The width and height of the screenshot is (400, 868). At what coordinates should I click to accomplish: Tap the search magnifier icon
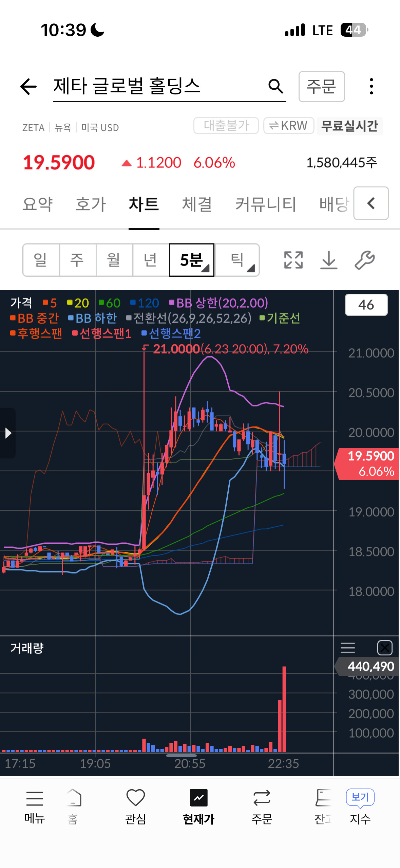point(275,86)
